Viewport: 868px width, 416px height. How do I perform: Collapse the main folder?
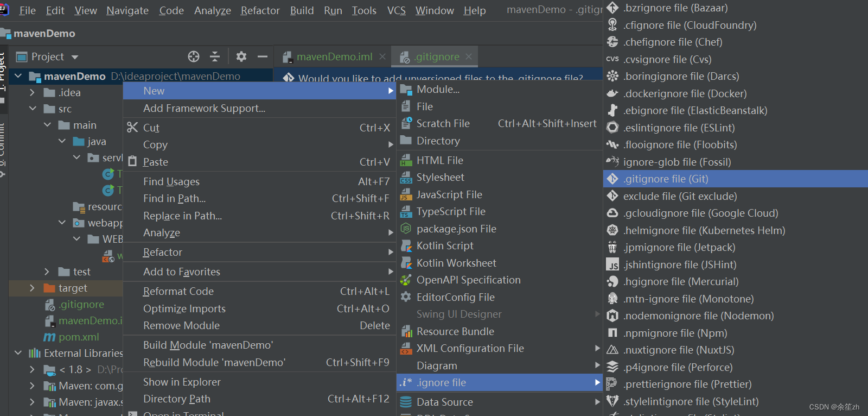click(47, 125)
